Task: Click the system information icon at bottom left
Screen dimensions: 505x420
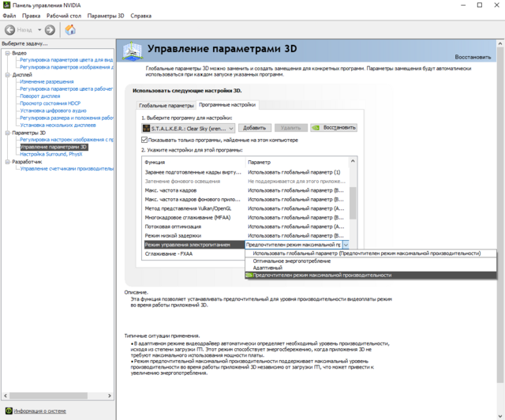Action: [x=8, y=411]
